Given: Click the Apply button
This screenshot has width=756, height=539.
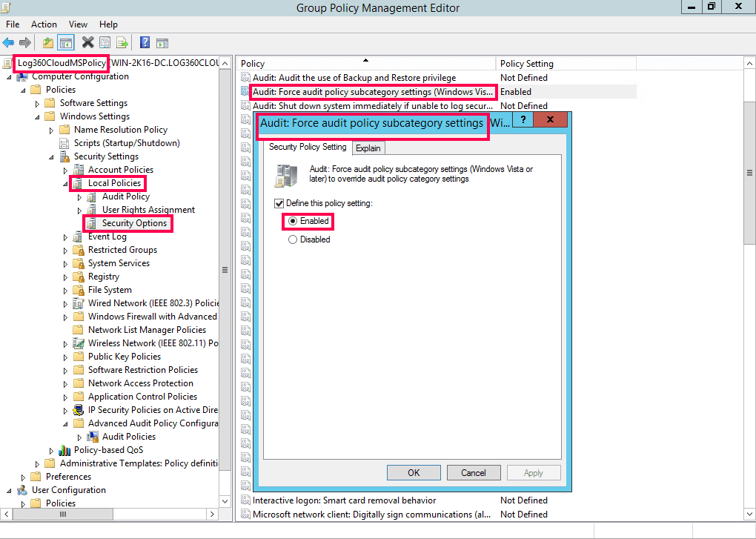Looking at the screenshot, I should coord(533,472).
